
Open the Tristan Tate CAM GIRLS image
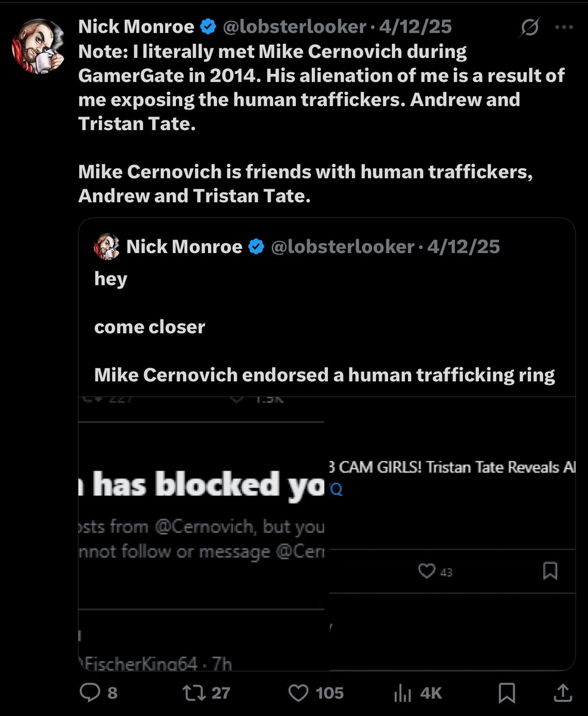pyautogui.click(x=452, y=477)
